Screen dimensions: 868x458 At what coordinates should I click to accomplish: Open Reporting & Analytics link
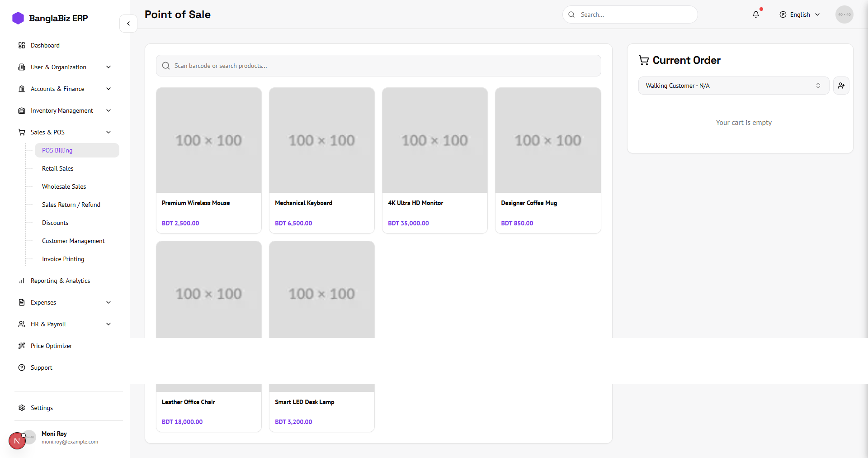[x=60, y=281]
